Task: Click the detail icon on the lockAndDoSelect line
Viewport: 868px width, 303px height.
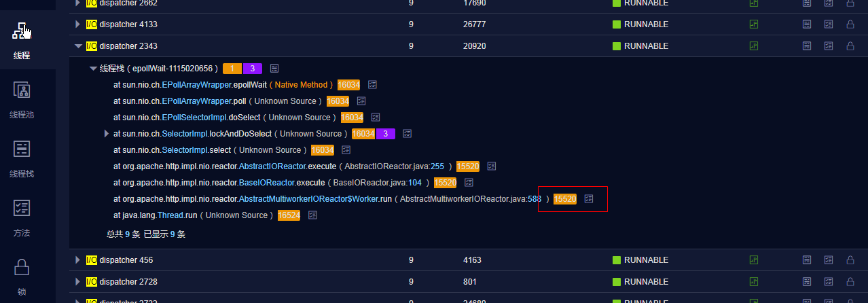Action: point(407,134)
